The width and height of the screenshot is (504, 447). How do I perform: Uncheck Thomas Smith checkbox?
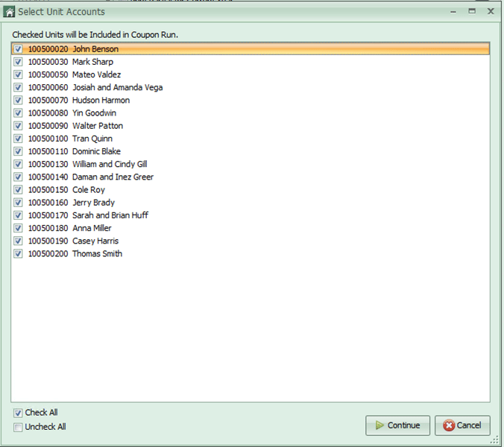(x=18, y=254)
